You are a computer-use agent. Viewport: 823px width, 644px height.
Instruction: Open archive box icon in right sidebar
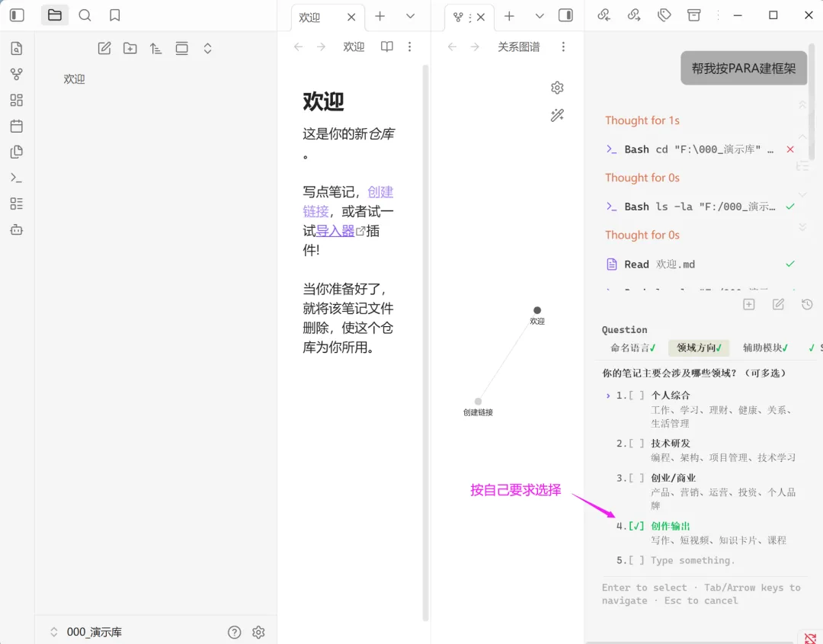pyautogui.click(x=694, y=15)
